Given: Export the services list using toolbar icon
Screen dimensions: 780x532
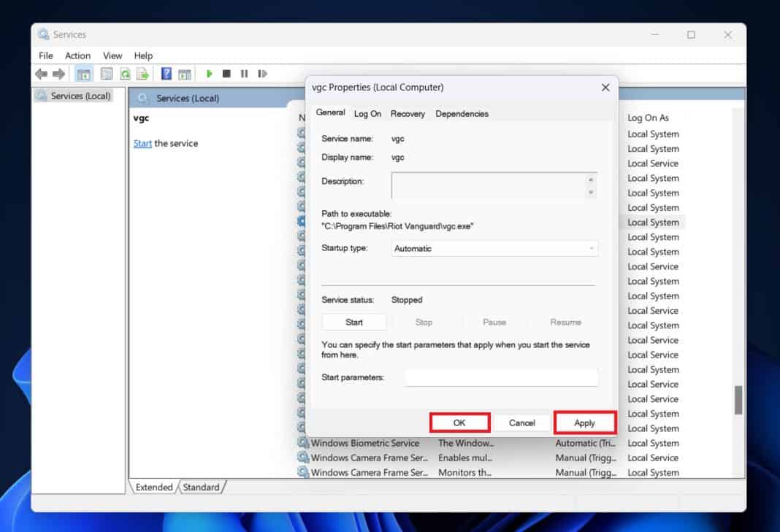Looking at the screenshot, I should (x=142, y=73).
